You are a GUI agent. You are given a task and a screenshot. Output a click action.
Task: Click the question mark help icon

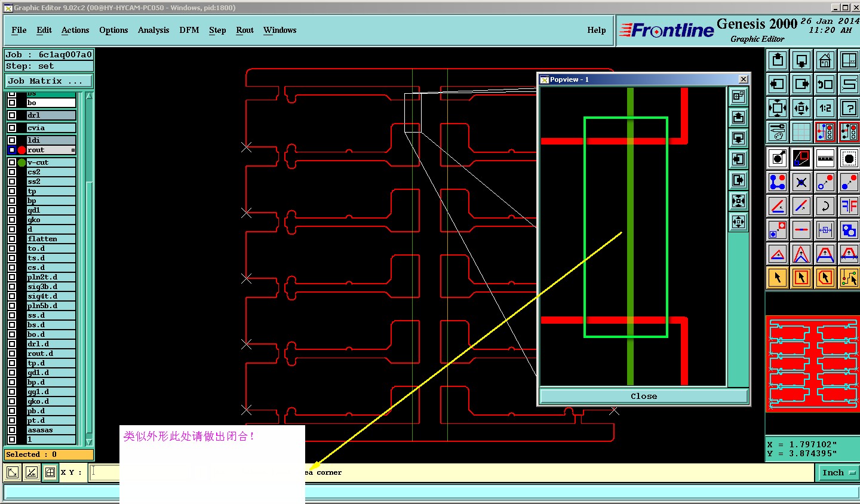tap(849, 108)
